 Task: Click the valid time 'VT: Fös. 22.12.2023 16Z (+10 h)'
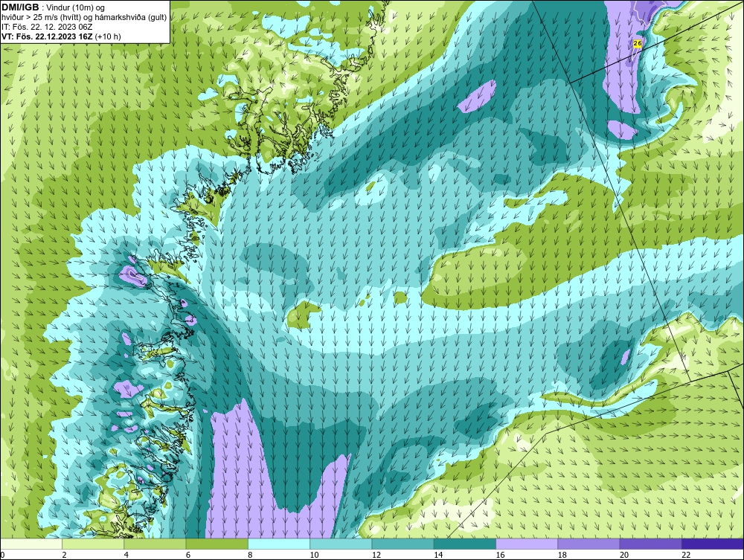pos(61,36)
